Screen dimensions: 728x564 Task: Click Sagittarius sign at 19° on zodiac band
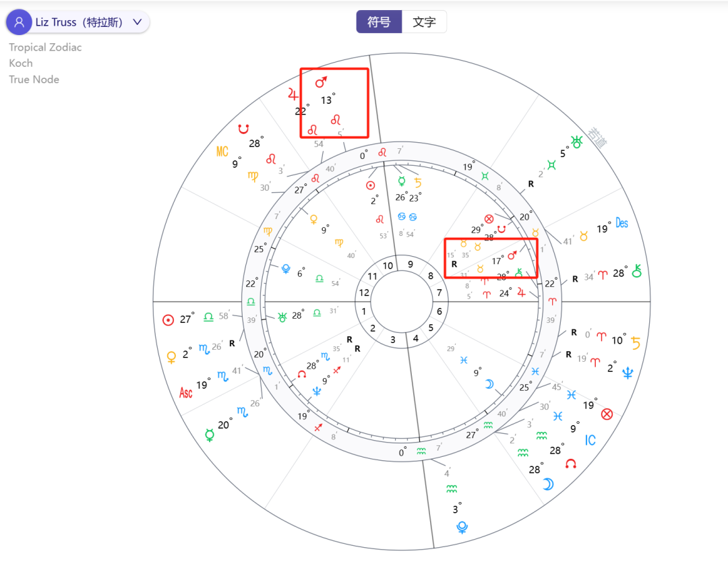point(318,427)
